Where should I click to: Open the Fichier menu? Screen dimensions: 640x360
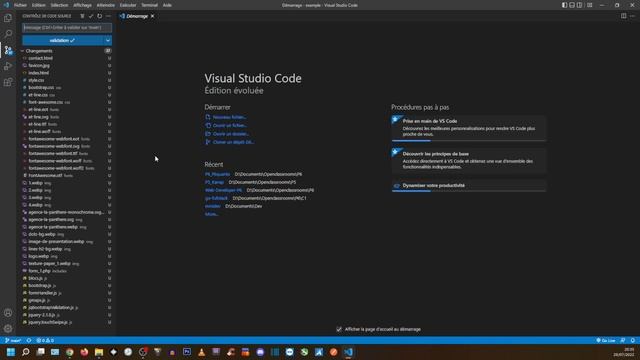(x=20, y=5)
